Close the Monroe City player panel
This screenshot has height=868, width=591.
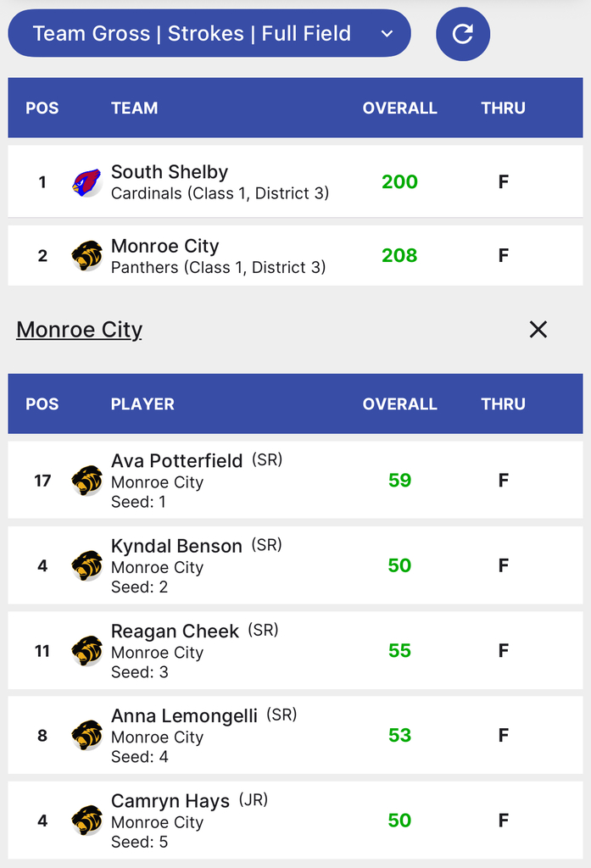point(538,330)
